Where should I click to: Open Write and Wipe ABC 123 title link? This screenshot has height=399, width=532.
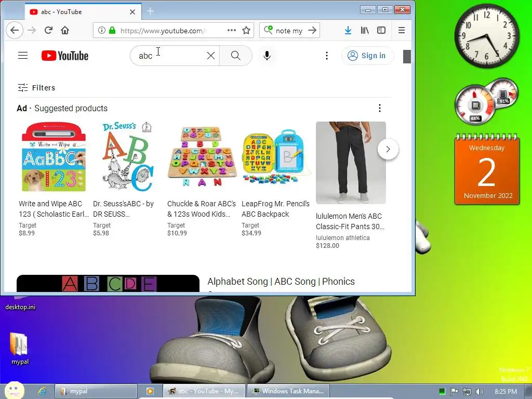(54, 209)
